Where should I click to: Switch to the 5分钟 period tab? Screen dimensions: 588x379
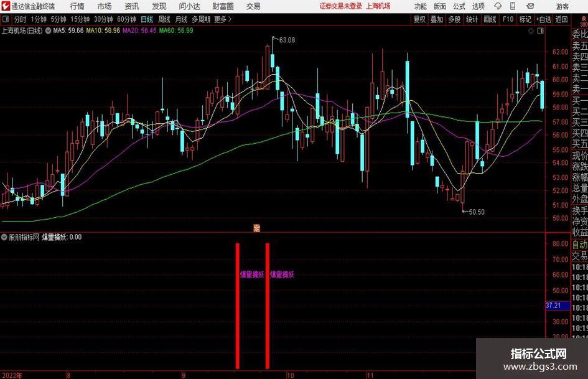coord(58,19)
